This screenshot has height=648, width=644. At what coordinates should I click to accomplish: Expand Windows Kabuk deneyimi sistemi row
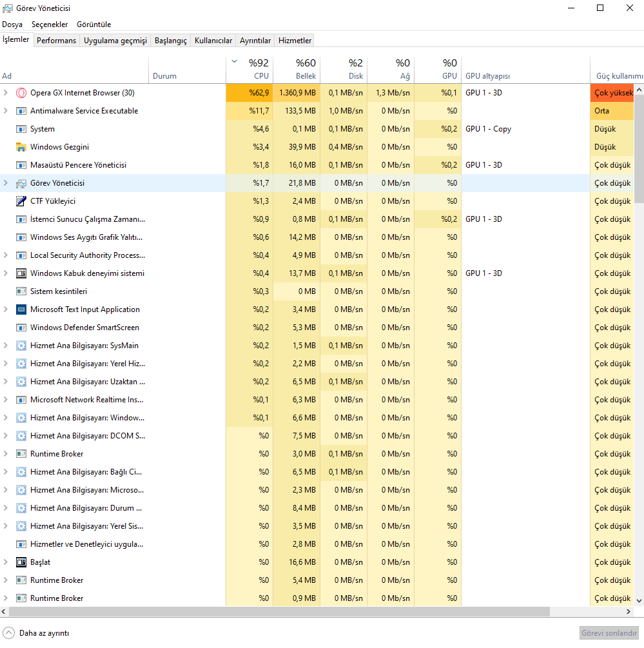pos(5,273)
